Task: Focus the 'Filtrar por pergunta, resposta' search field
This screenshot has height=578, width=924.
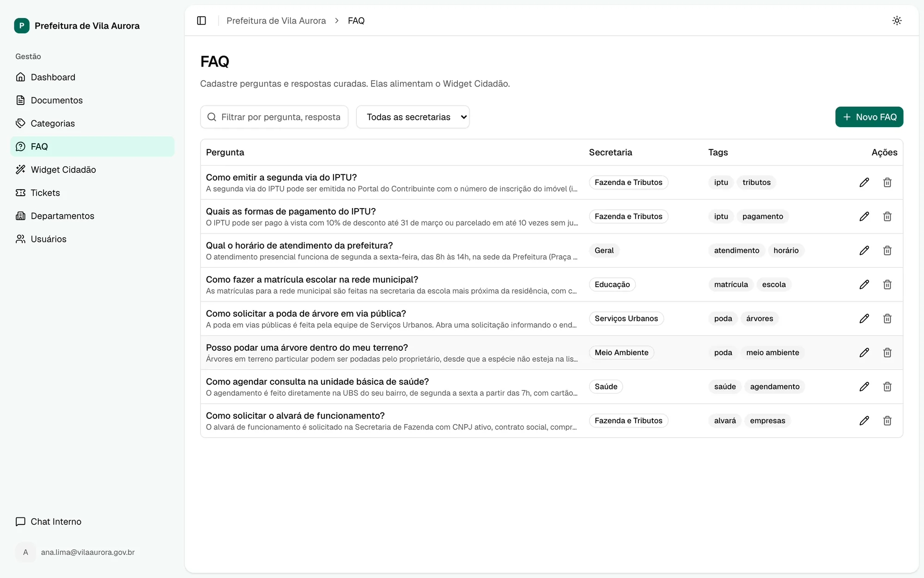Action: (274, 117)
